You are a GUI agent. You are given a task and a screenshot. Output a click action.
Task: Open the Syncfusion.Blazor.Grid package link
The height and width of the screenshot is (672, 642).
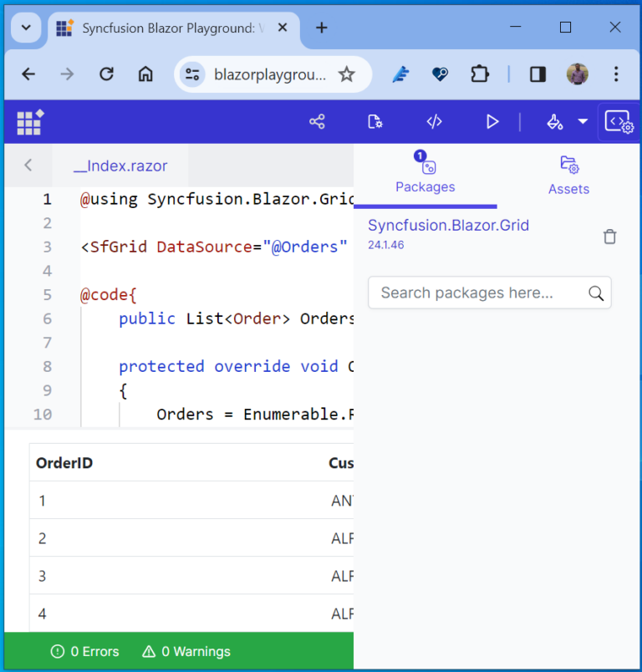tap(448, 226)
